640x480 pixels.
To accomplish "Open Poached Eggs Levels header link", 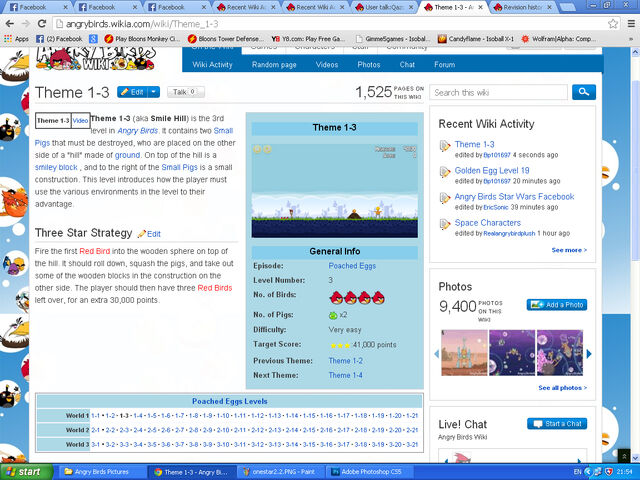I will coord(229,401).
